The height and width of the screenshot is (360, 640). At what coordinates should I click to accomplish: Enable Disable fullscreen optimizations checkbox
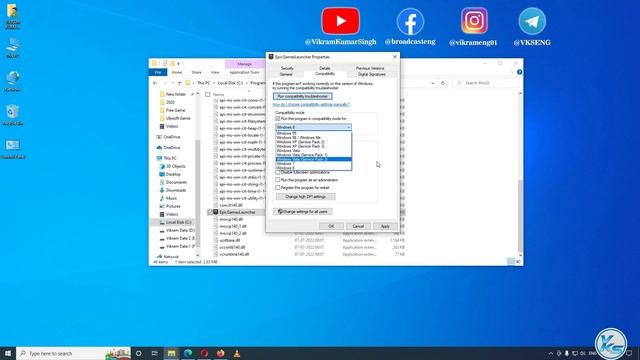(x=278, y=172)
